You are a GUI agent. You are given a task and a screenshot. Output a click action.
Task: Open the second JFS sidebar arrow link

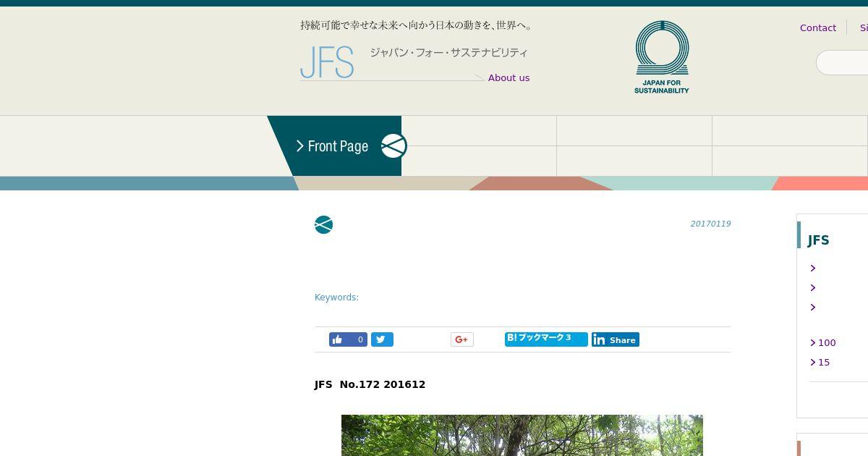coord(813,287)
